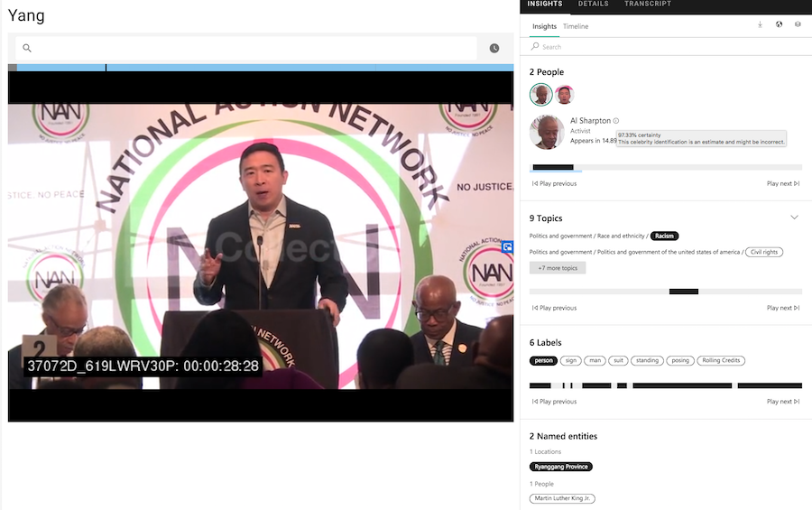Click the video frame to play
812x510 pixels.
[x=261, y=246]
